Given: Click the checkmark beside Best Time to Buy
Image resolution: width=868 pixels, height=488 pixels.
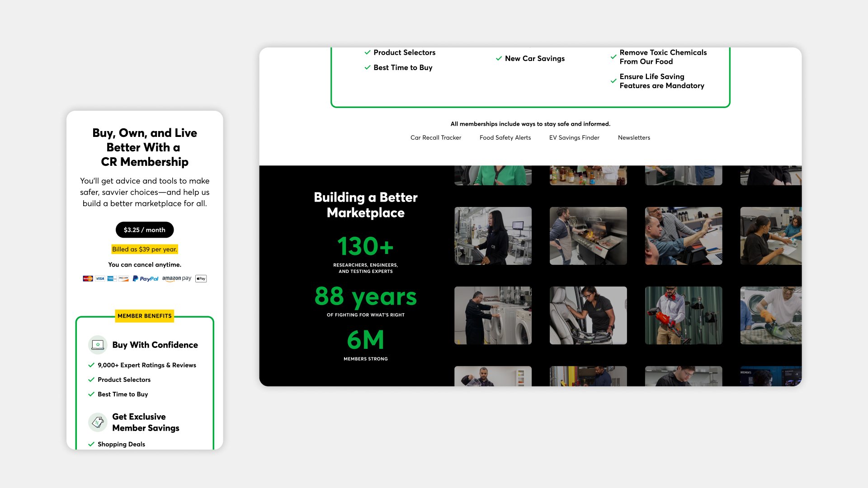Looking at the screenshot, I should (367, 68).
